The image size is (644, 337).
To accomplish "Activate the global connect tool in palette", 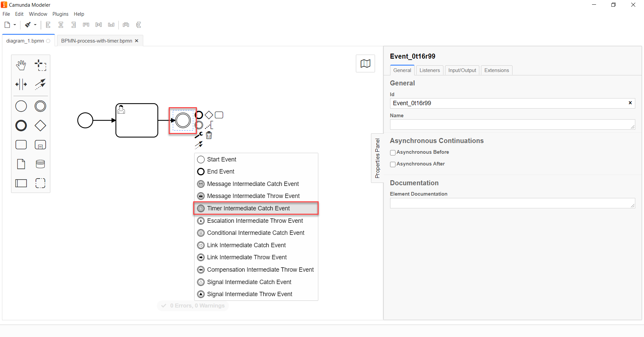I will click(41, 84).
